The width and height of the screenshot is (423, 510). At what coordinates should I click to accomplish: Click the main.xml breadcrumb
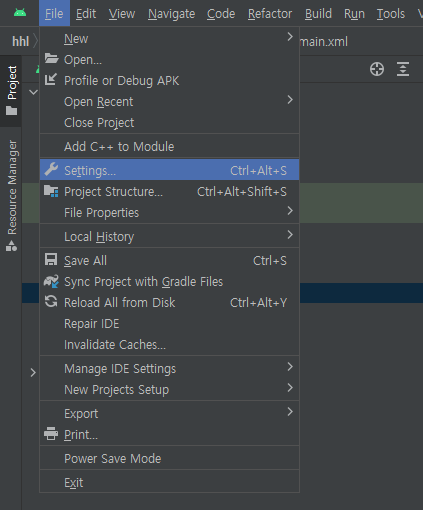coord(324,42)
